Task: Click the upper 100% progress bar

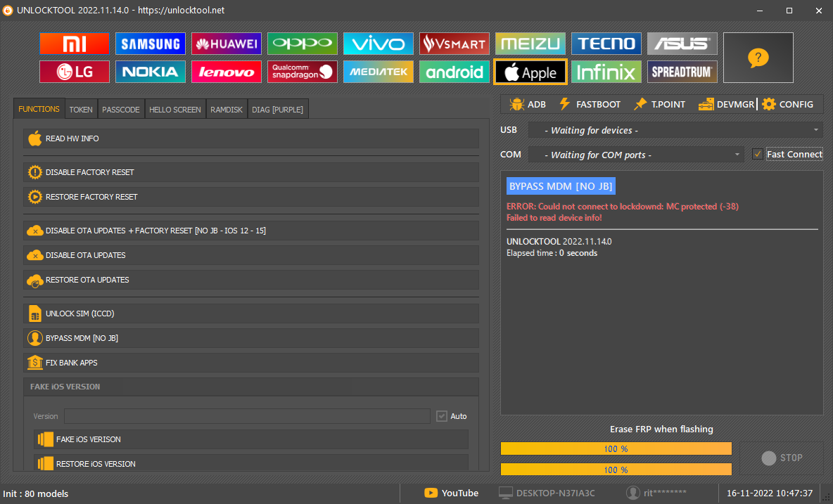Action: coord(616,449)
